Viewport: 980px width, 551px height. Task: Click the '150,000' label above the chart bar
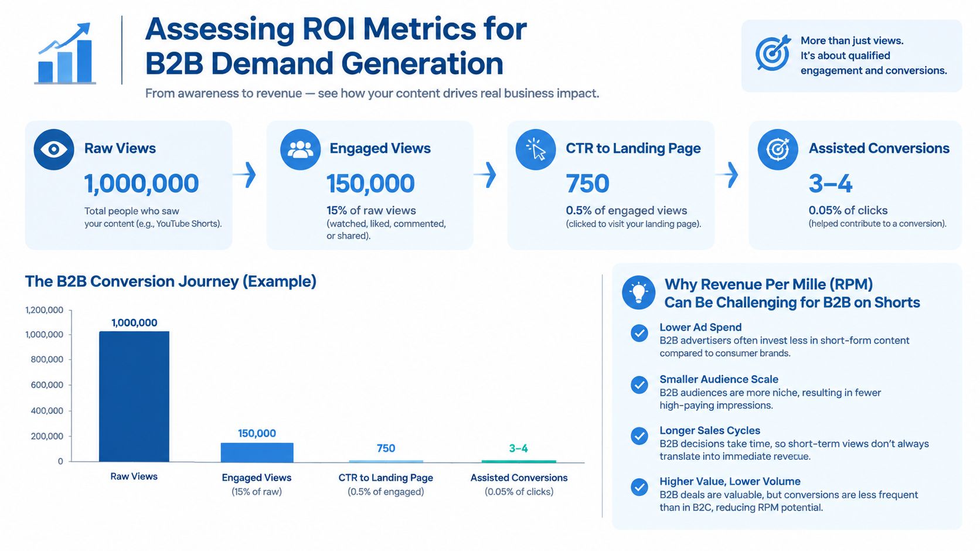coord(257,433)
